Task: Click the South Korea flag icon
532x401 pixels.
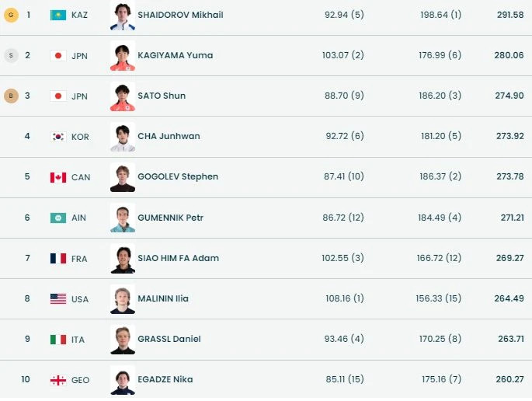Action: point(58,137)
